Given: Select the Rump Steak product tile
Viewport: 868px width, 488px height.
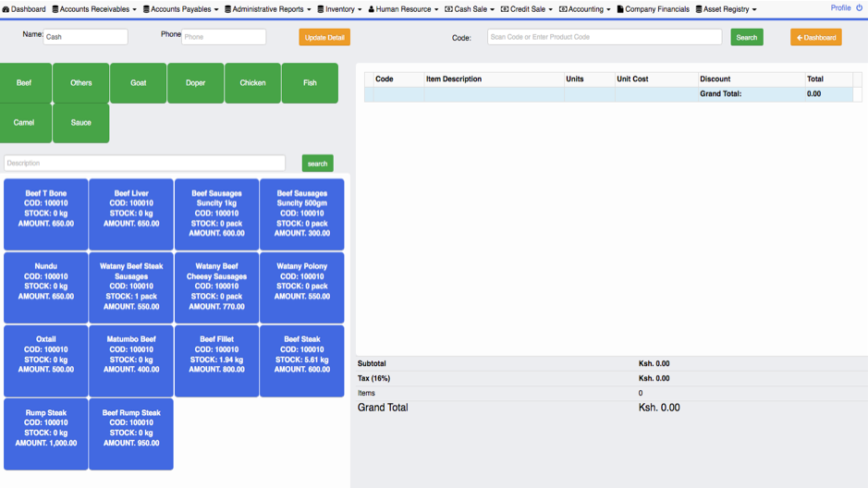Looking at the screenshot, I should tap(46, 433).
